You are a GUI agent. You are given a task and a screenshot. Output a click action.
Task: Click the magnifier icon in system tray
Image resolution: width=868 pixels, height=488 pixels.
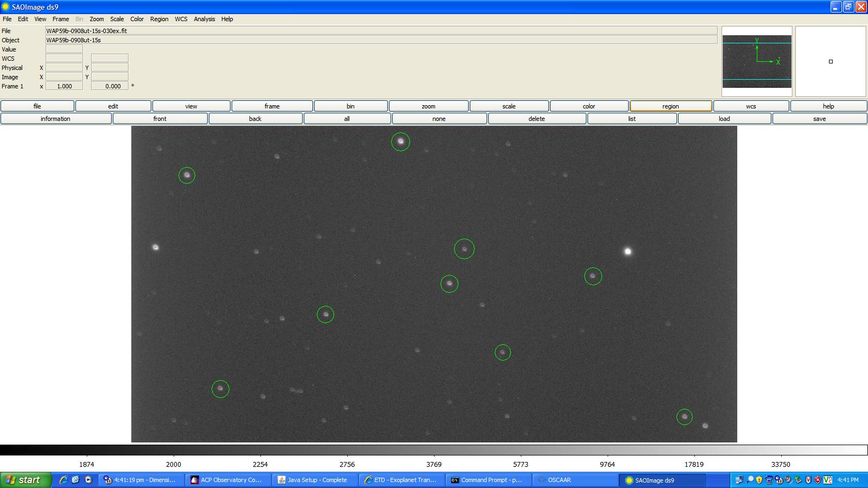749,480
